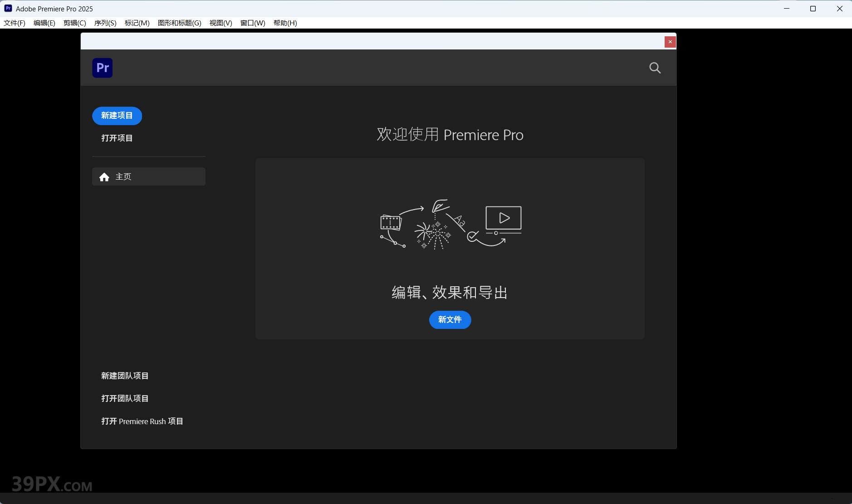Click 打开团队项目 link
Image resolution: width=852 pixels, height=504 pixels.
pyautogui.click(x=125, y=398)
